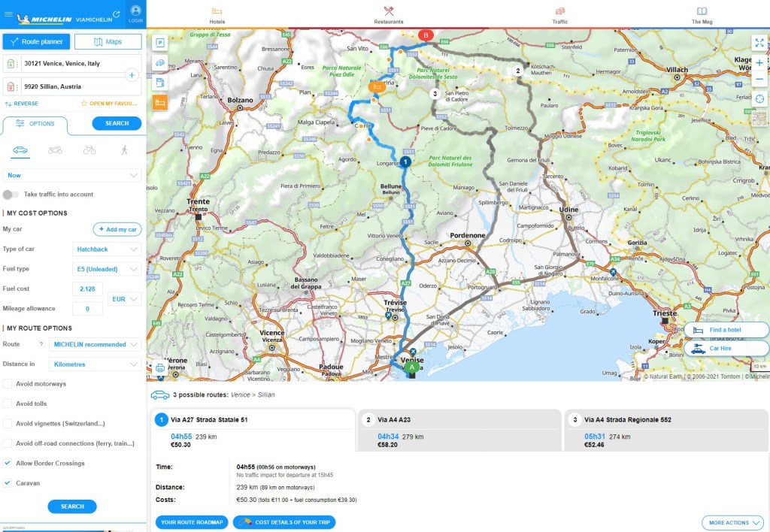Expand the map to fullscreen

(759, 43)
